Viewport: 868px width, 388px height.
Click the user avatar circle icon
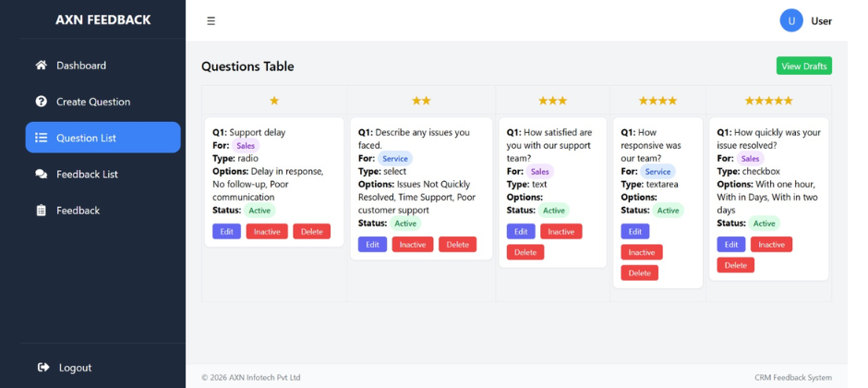(x=791, y=20)
